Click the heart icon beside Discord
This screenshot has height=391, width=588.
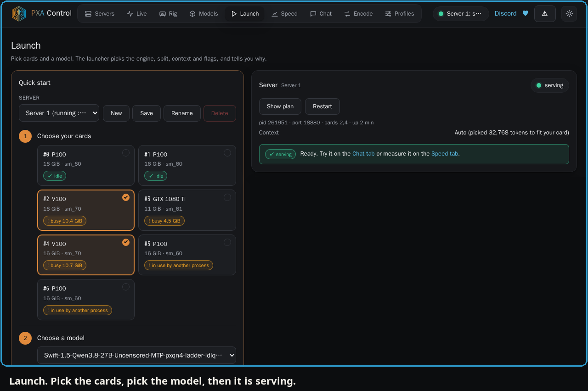pyautogui.click(x=526, y=14)
